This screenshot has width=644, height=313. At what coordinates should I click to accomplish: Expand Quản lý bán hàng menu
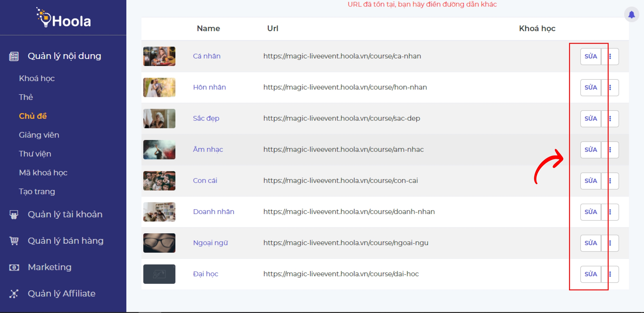pyautogui.click(x=65, y=241)
